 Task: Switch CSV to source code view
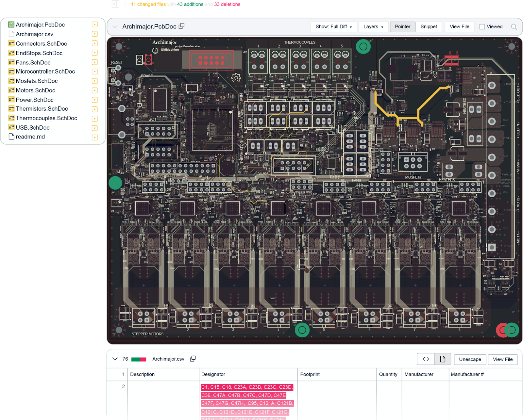tap(426, 359)
